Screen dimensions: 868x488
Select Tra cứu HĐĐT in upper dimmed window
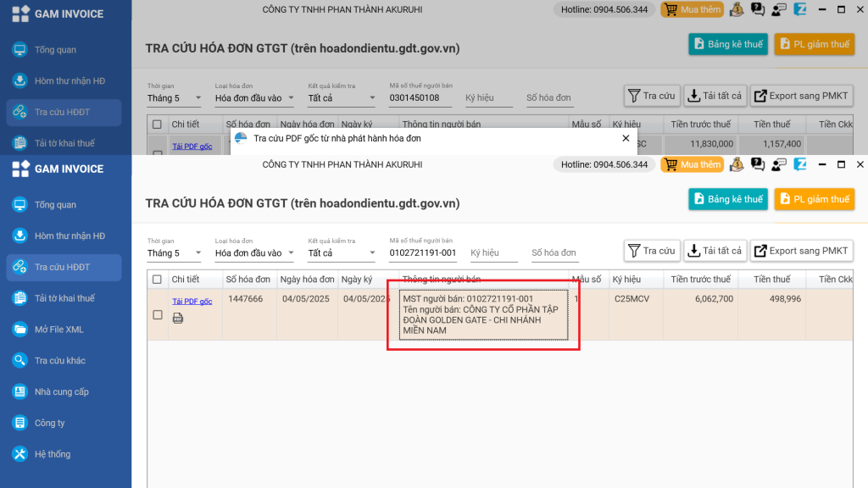coord(64,112)
